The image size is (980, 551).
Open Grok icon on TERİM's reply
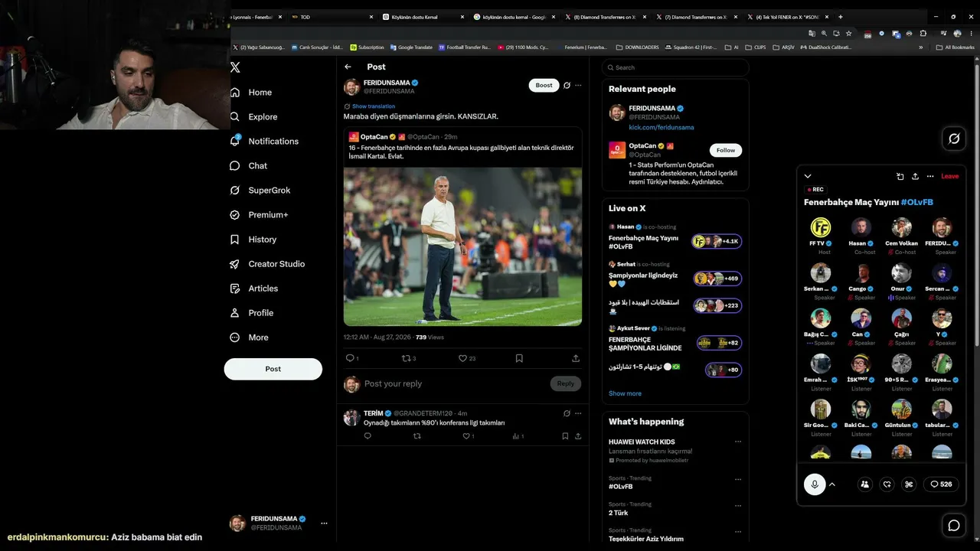click(567, 413)
